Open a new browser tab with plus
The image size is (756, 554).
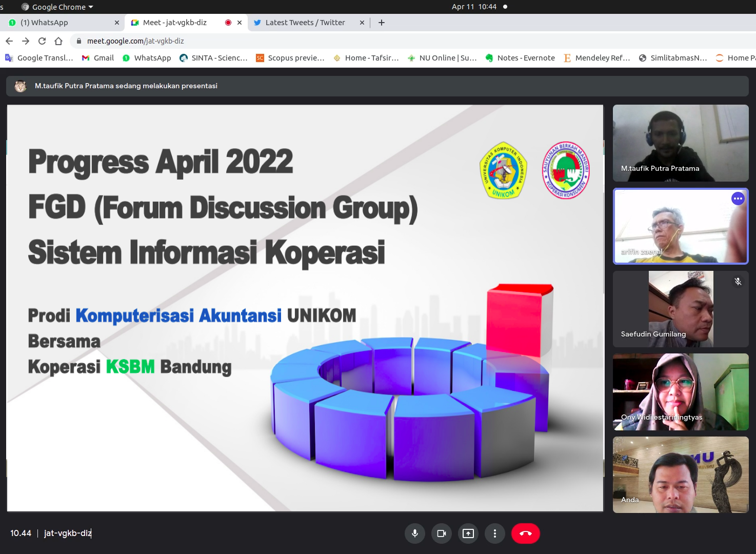click(x=382, y=23)
